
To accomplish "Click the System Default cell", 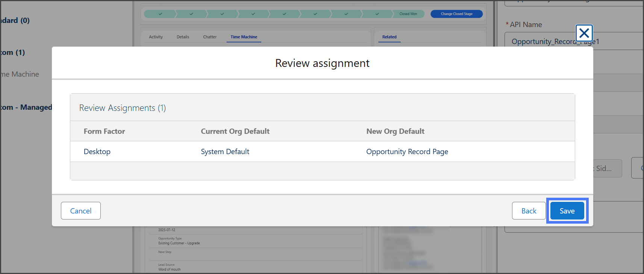I will point(225,151).
